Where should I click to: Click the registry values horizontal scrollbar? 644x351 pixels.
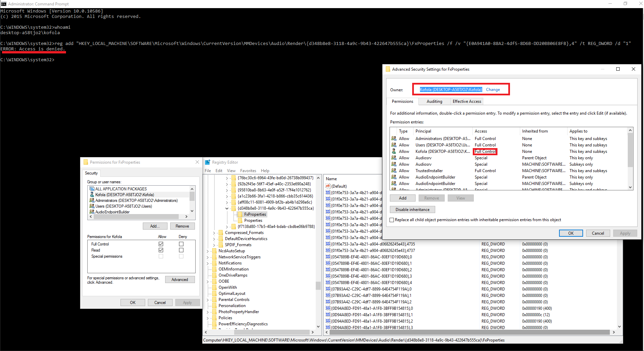pyautogui.click(x=470, y=332)
